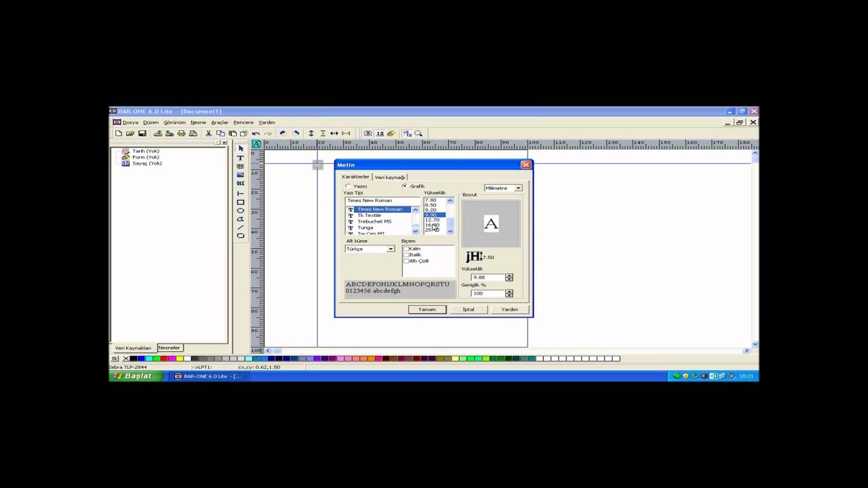
Task: Click the scissors Cut icon
Action: point(208,134)
